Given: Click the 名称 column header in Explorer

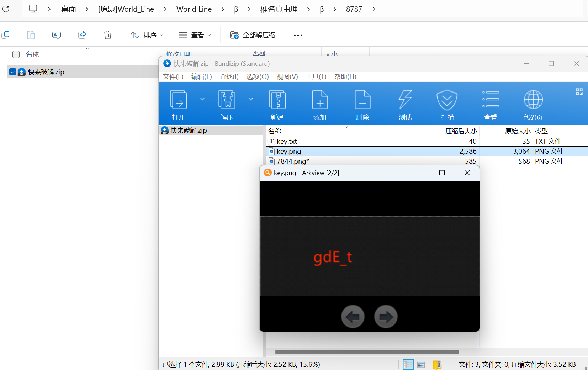Looking at the screenshot, I should pyautogui.click(x=32, y=54).
